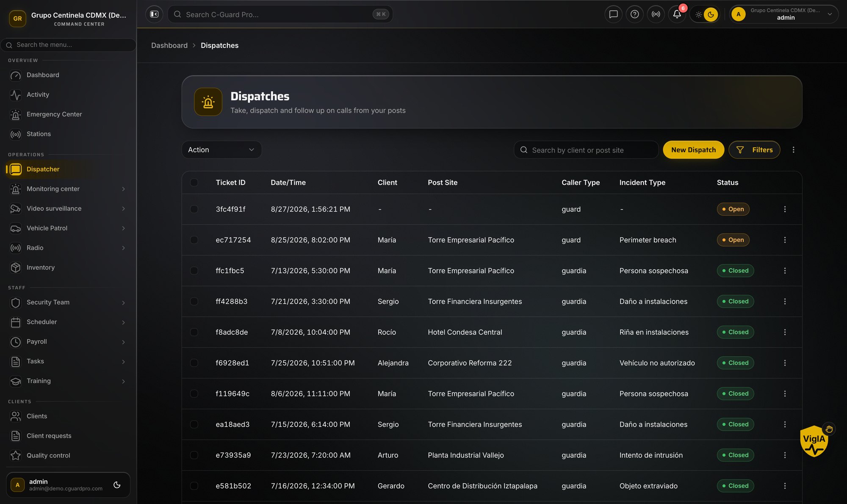Select checkbox for ticket ffc1fbc5
The image size is (847, 504).
194,271
